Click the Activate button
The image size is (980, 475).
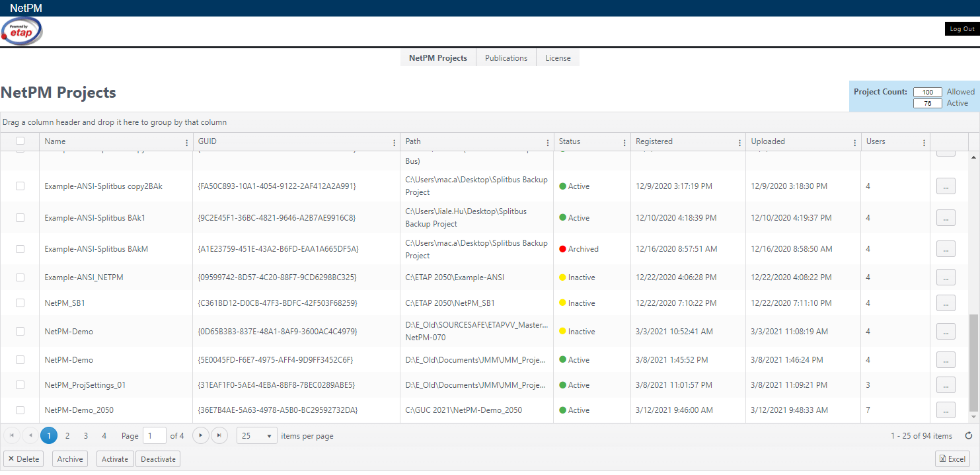[115, 459]
